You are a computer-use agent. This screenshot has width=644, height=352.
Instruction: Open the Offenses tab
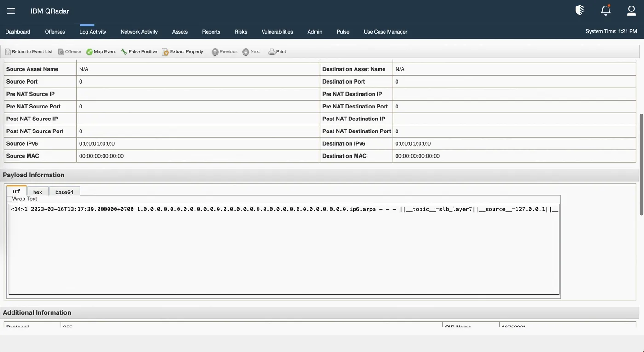(x=55, y=32)
